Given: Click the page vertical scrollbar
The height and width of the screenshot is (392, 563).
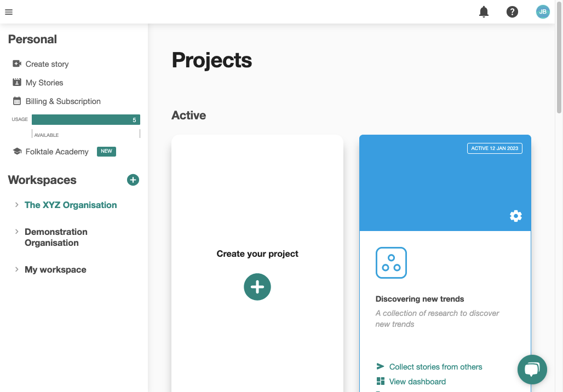Looking at the screenshot, I should point(559,57).
